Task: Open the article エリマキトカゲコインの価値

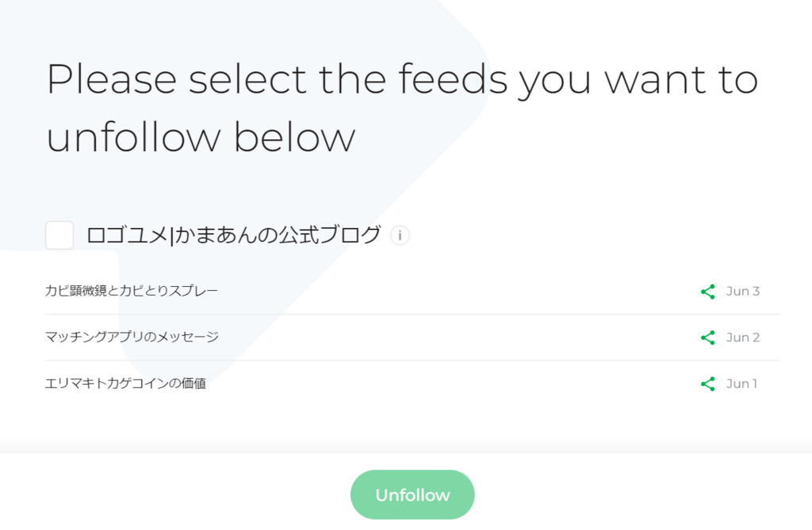Action: [x=126, y=383]
